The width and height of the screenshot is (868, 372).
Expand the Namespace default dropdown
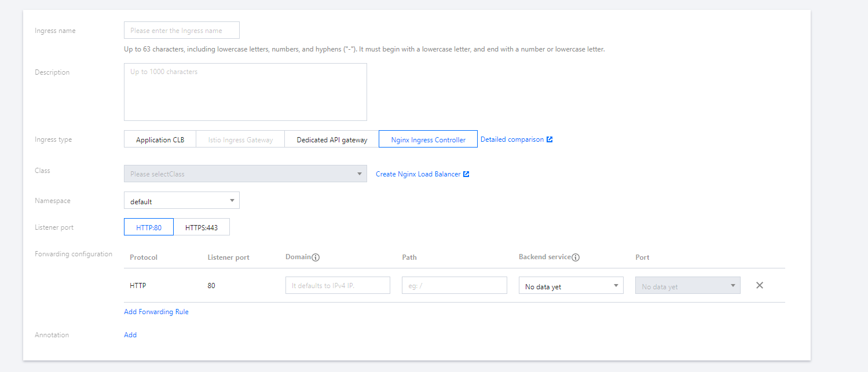181,201
